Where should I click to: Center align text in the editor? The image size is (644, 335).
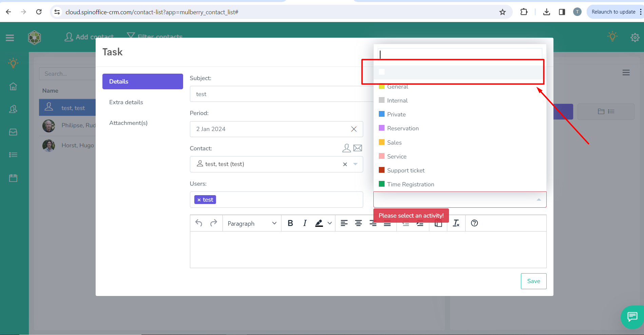[358, 223]
